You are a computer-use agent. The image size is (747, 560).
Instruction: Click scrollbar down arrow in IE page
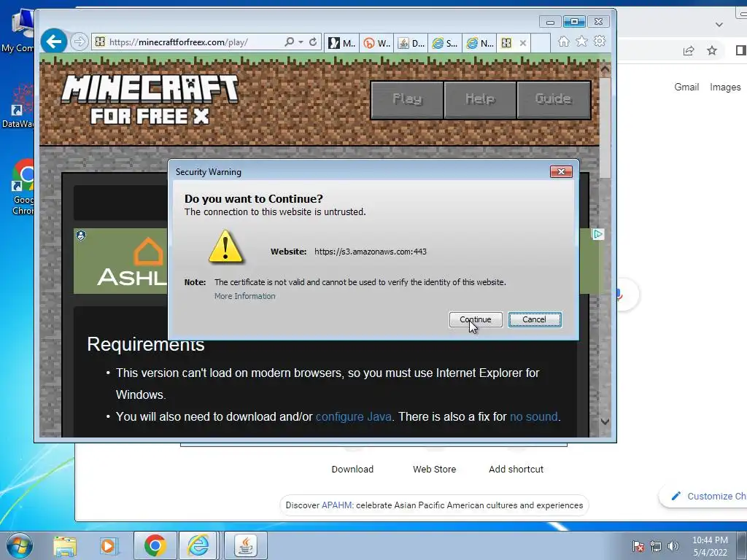605,421
